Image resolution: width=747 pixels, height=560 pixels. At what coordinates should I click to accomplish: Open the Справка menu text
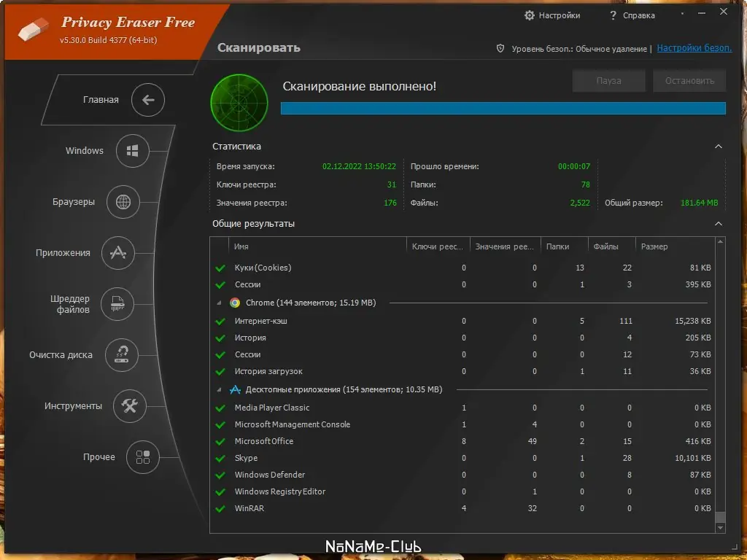[x=639, y=15]
